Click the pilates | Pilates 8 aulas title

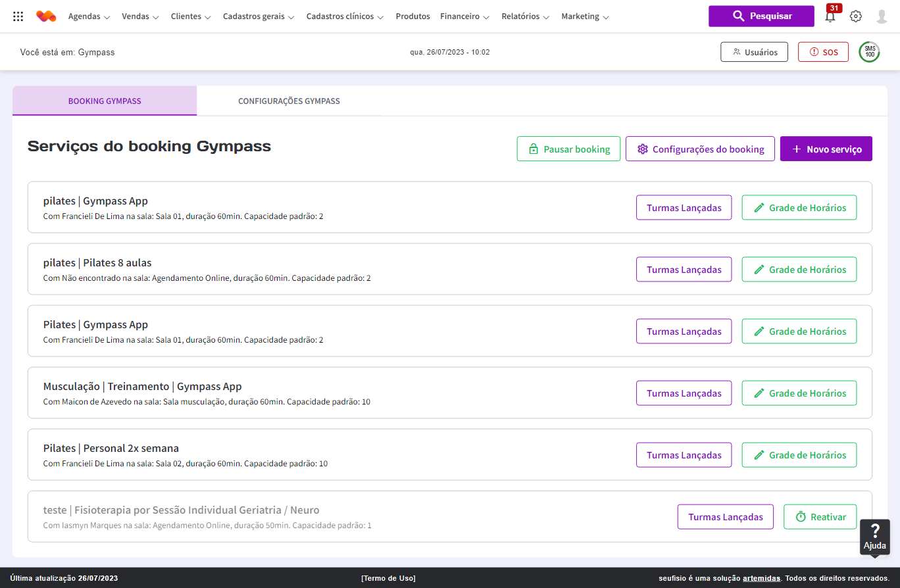tap(97, 262)
